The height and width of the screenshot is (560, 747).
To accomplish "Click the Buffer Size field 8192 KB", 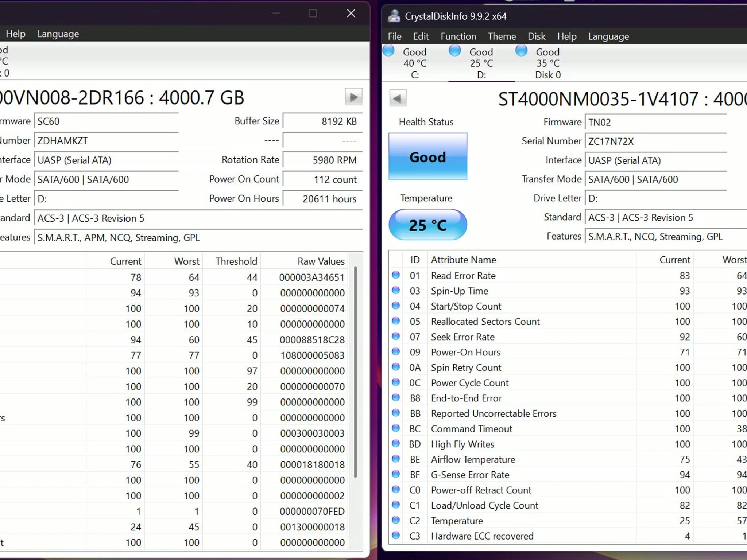I will point(323,121).
